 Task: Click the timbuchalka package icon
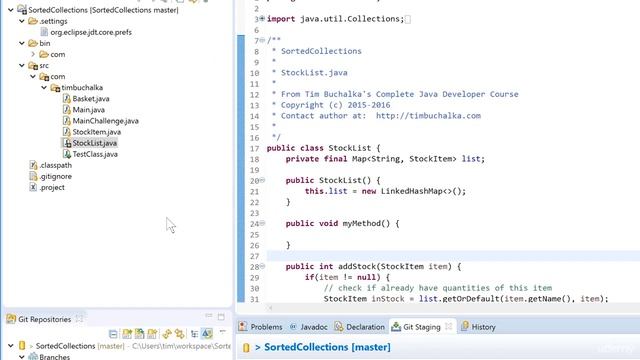55,87
